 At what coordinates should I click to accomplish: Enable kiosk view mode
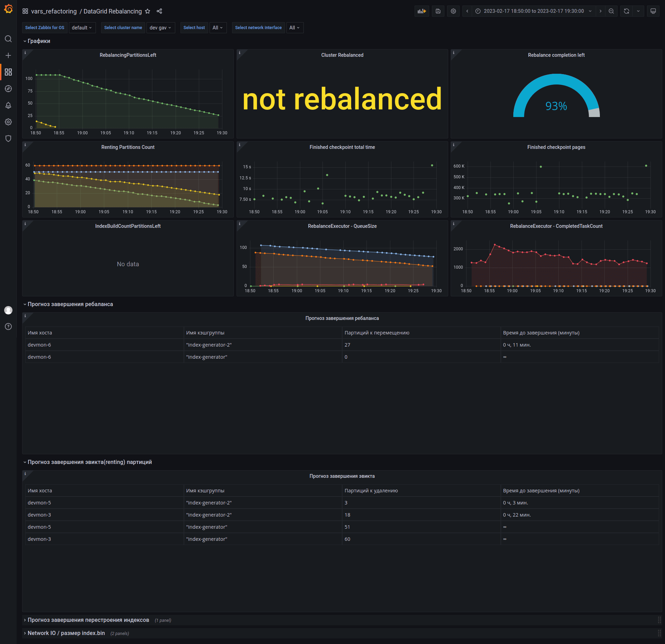pos(653,11)
